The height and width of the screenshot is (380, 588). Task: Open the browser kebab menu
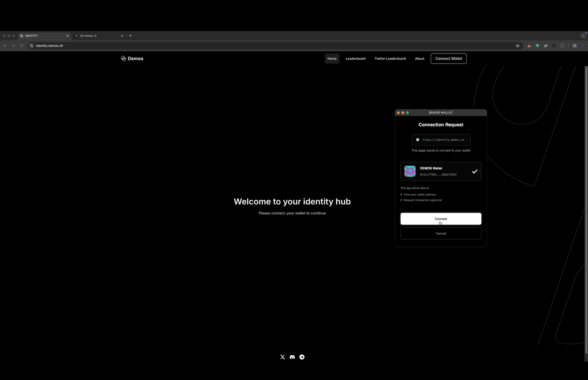pos(583,46)
